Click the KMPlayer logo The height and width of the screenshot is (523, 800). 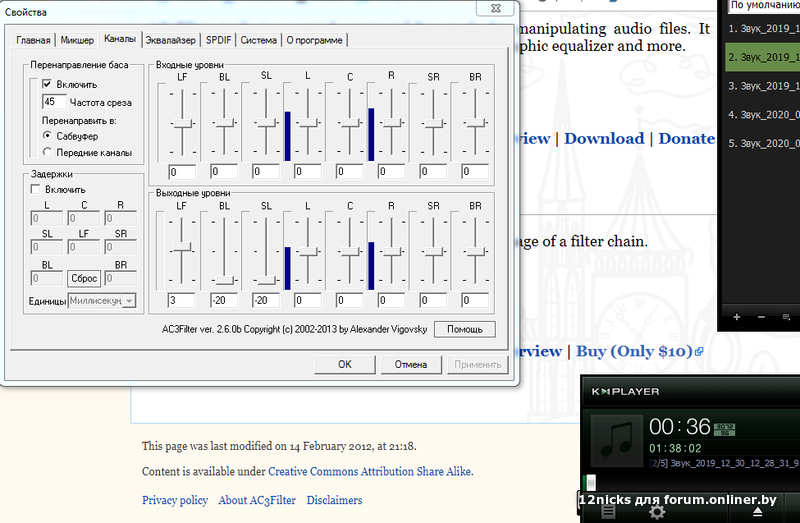coord(626,391)
